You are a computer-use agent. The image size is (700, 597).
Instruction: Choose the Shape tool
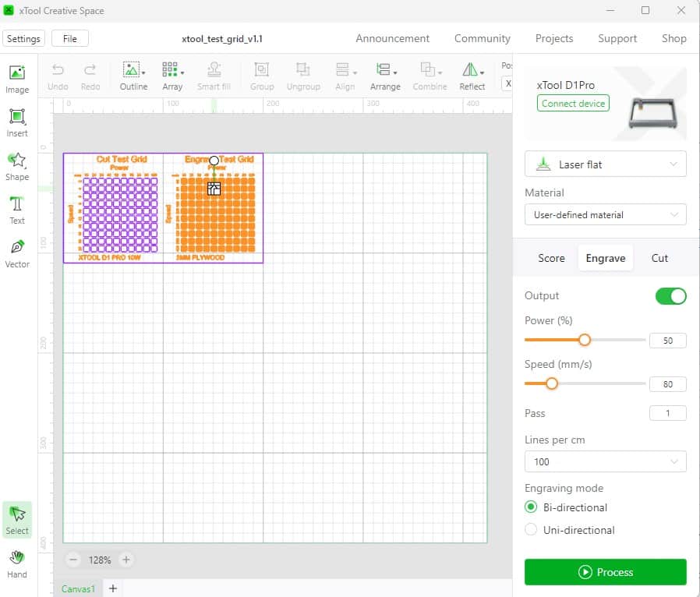(x=16, y=166)
